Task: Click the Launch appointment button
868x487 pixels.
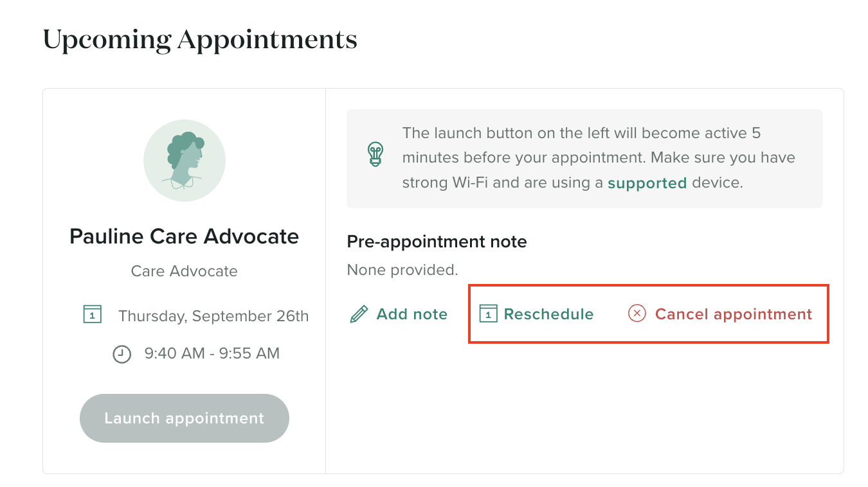Action: pyautogui.click(x=185, y=418)
